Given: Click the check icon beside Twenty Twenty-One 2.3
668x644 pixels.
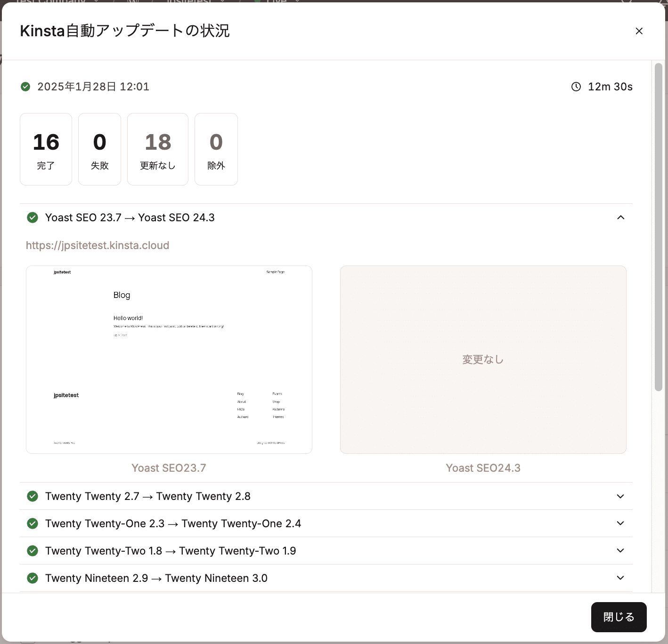Looking at the screenshot, I should (x=32, y=523).
